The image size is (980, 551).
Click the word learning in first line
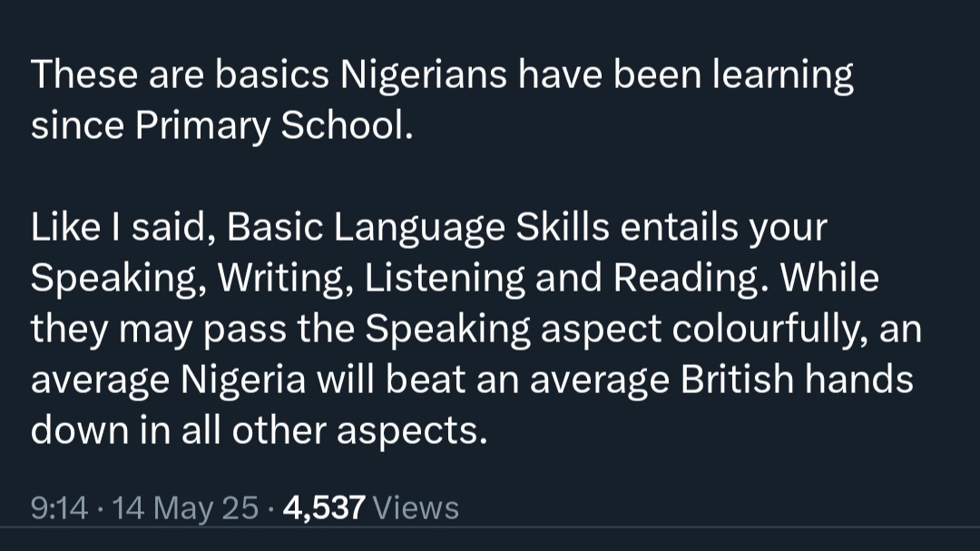(x=783, y=75)
